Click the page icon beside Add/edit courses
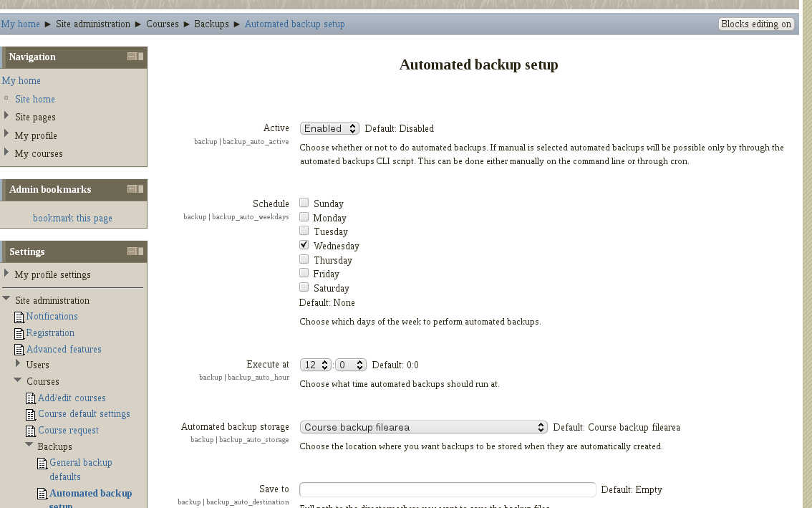The image size is (812, 508). (x=31, y=398)
